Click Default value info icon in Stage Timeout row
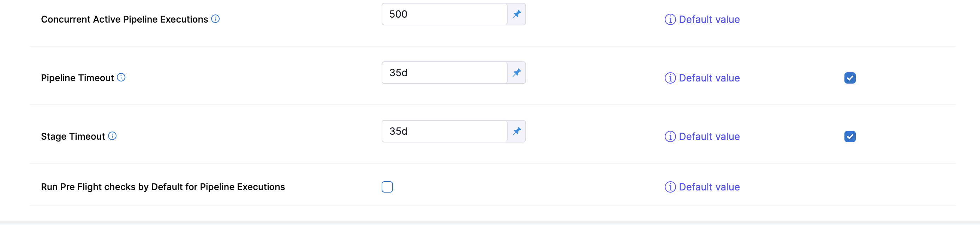 (670, 137)
